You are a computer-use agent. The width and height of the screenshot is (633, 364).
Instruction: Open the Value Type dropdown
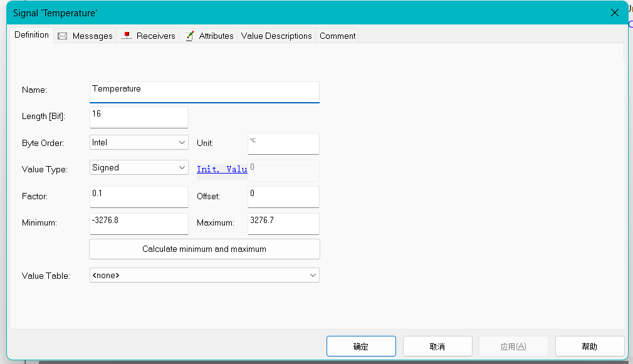pyautogui.click(x=182, y=167)
